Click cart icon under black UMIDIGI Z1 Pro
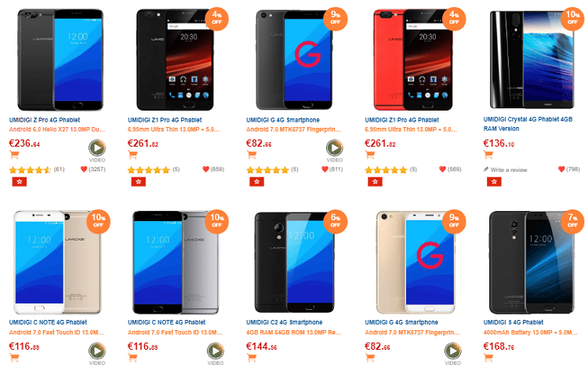This screenshot has width=588, height=367. [132, 154]
